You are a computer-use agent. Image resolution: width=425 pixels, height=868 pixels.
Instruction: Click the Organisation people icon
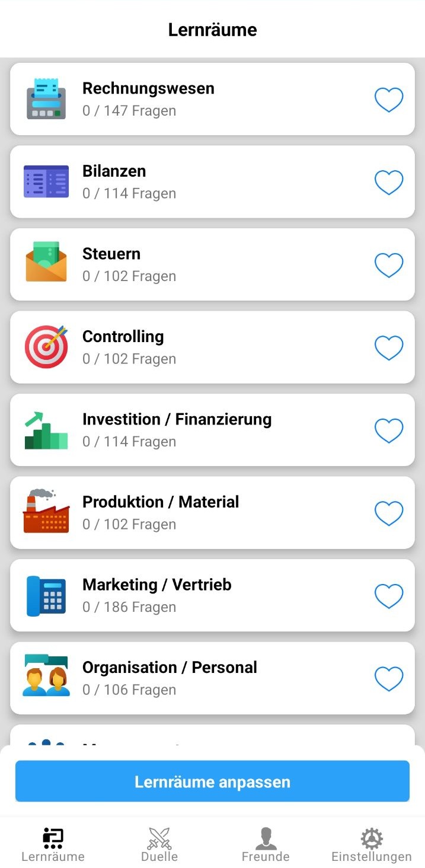pyautogui.click(x=46, y=676)
